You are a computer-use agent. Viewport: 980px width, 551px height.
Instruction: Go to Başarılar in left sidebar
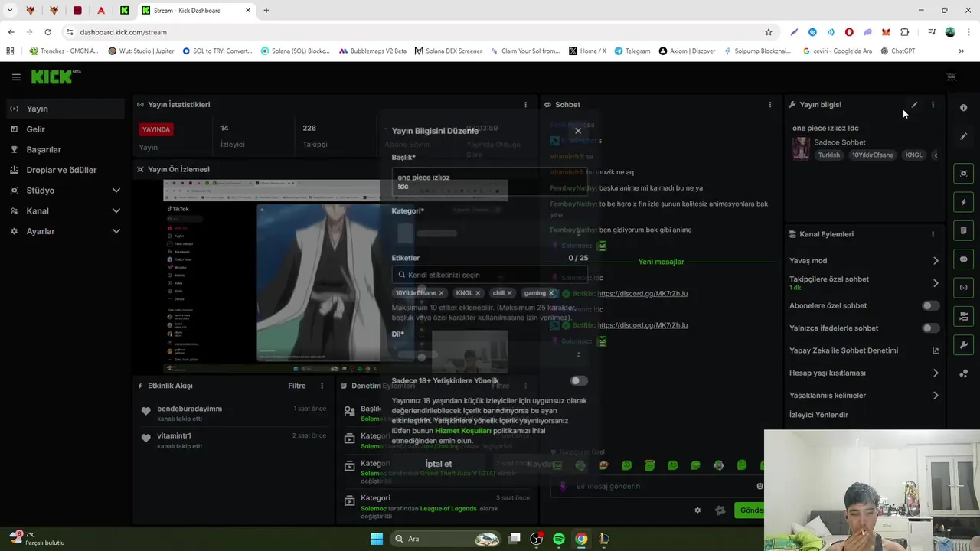(x=66, y=150)
